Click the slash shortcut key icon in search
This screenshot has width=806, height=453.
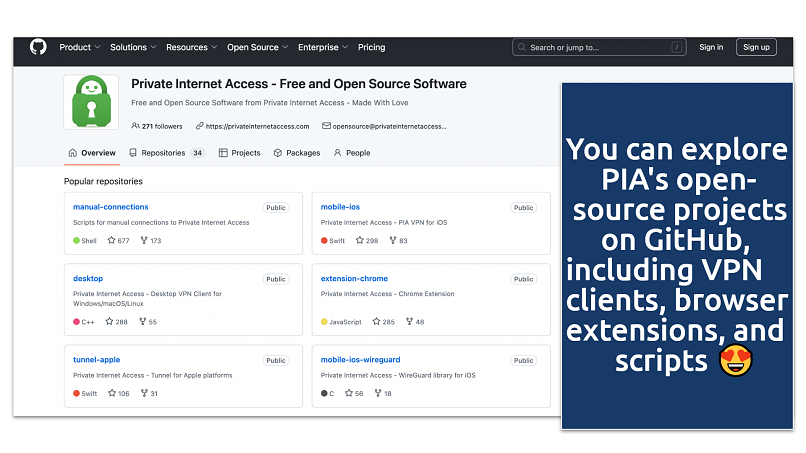click(x=676, y=47)
